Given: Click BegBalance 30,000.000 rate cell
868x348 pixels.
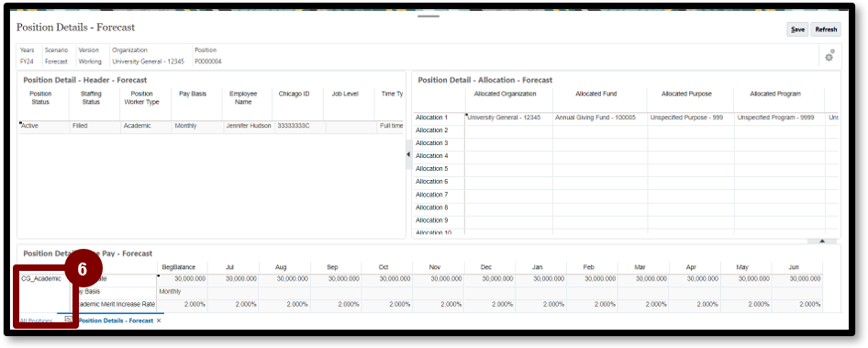Looking at the screenshot, I should (182, 279).
